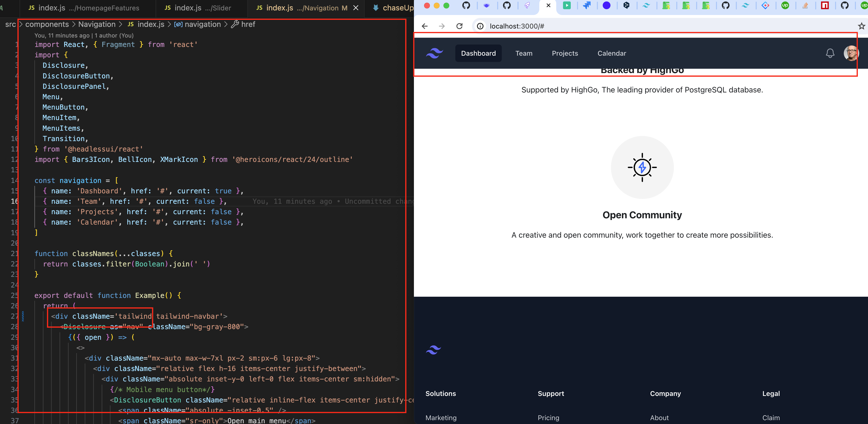Click the Marketing footer link
Viewport: 868px width, 424px height.
tap(441, 418)
